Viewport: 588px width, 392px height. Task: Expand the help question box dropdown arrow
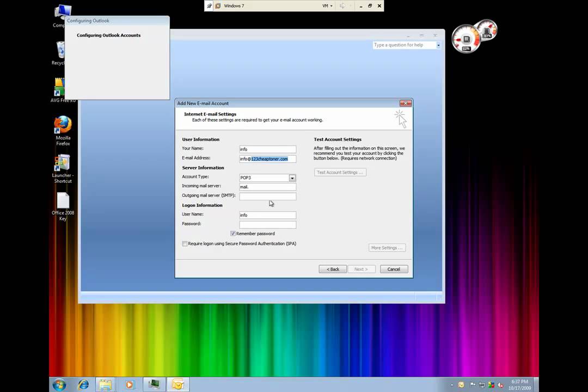click(438, 45)
